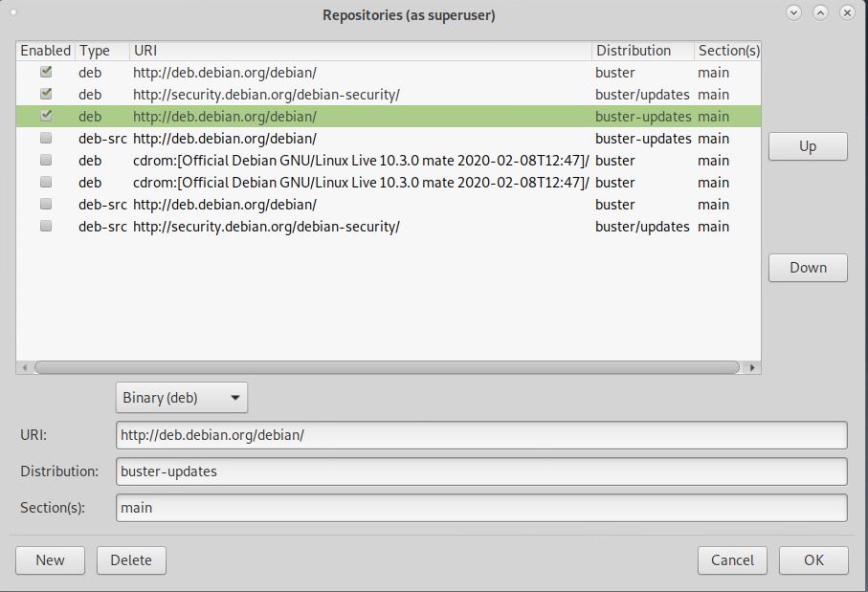
Task: Disable the buster-updates deb repository checkbox
Action: 45,116
